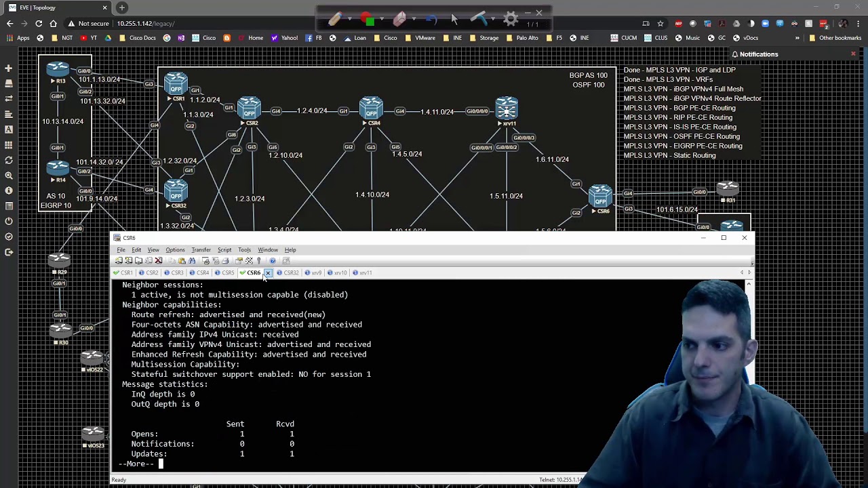Open Other bookmarks folder
The height and width of the screenshot is (488, 868).
click(835, 38)
